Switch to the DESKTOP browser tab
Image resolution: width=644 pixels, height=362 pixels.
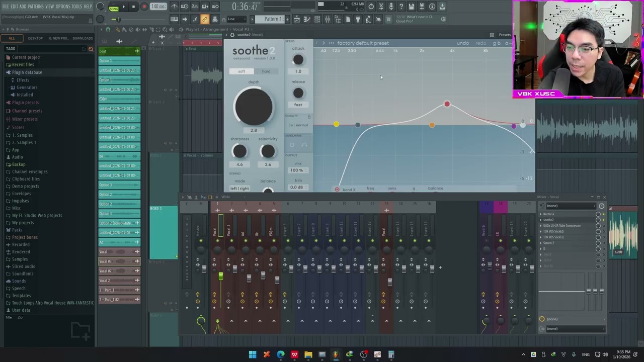[x=35, y=38]
